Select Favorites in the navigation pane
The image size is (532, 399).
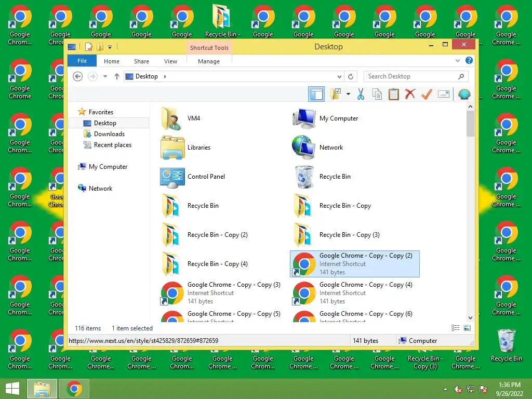pyautogui.click(x=100, y=112)
